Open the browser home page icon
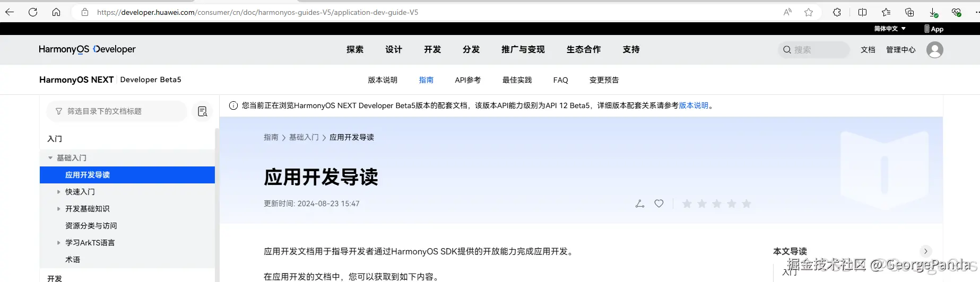980x282 pixels. (x=56, y=12)
